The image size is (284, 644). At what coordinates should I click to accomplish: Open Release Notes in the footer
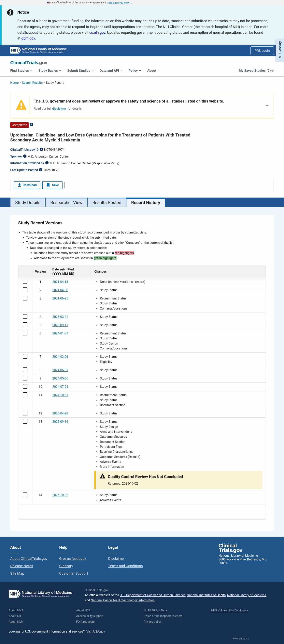pyautogui.click(x=22, y=566)
